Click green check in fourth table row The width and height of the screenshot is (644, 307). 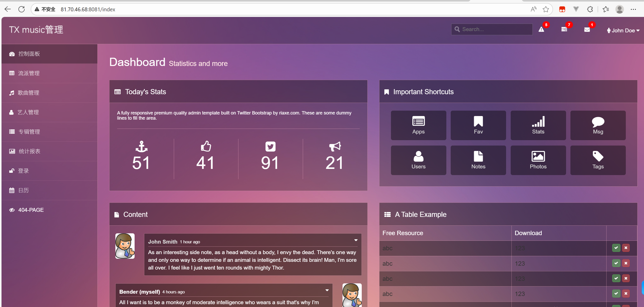616,293
